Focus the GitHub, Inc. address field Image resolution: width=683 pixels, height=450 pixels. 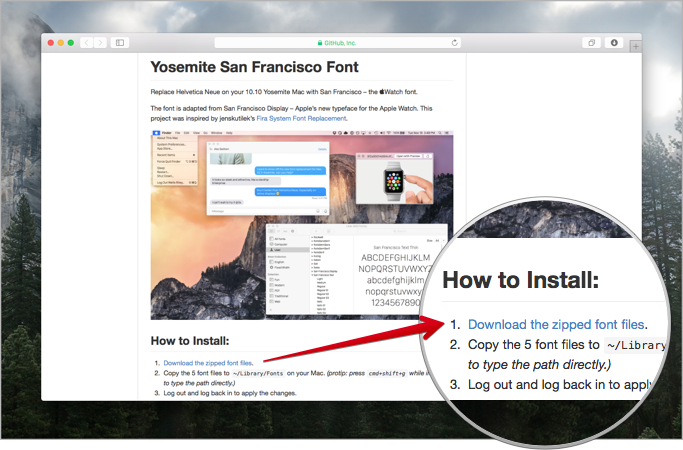(338, 43)
